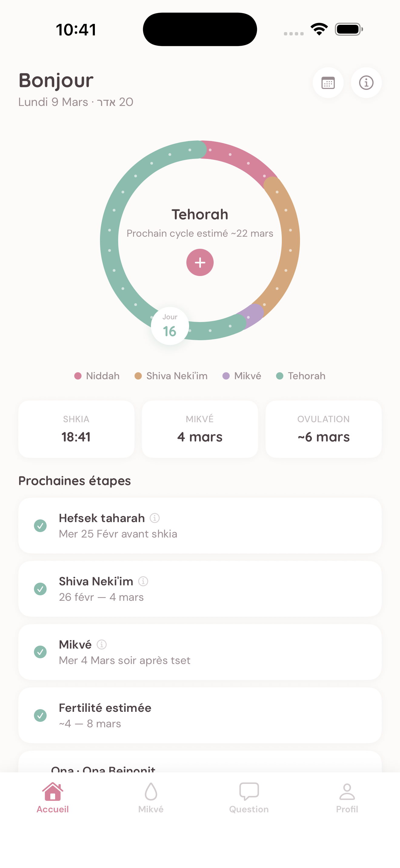Tap info icon beside Mikvé step
This screenshot has height=868, width=400.
coord(102,645)
